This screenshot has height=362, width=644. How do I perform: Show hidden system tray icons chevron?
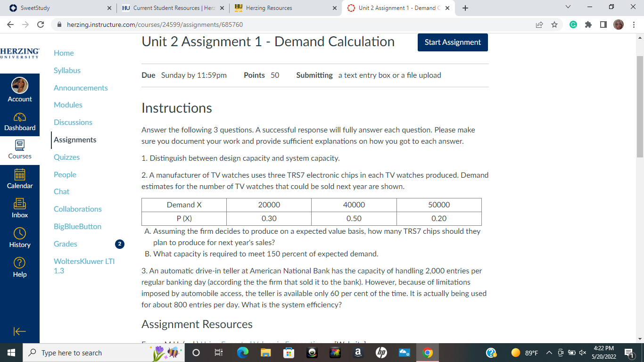(549, 353)
